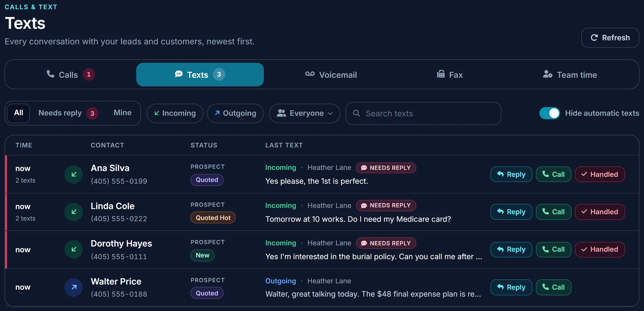Switch to the Texts tab
This screenshot has width=644, height=311.
click(x=200, y=75)
